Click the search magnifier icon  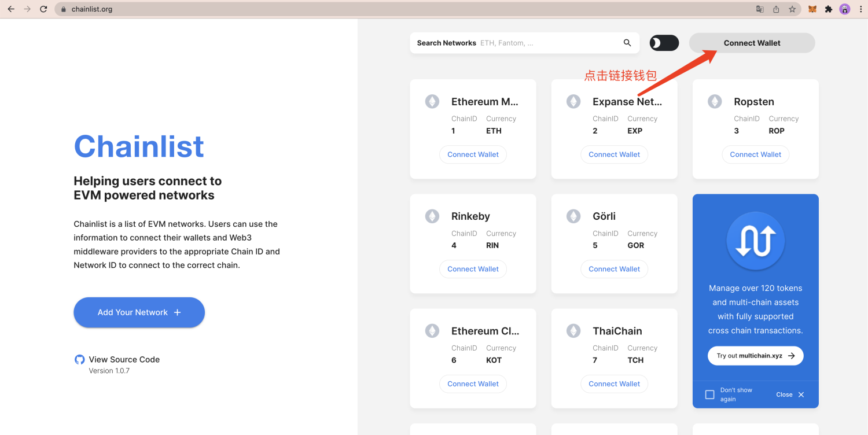point(627,43)
